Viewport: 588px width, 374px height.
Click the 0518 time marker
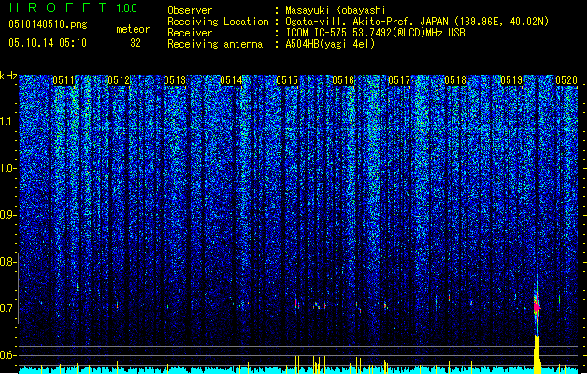tap(455, 80)
